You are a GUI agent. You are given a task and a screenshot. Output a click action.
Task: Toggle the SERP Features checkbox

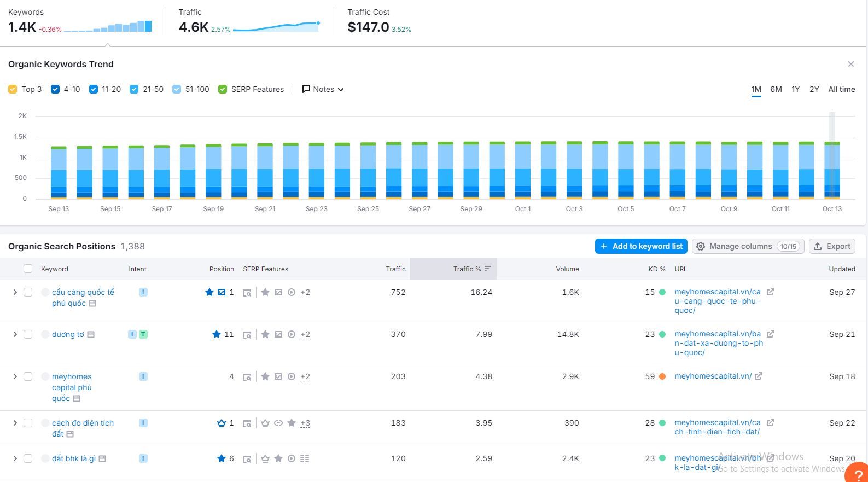tap(223, 89)
